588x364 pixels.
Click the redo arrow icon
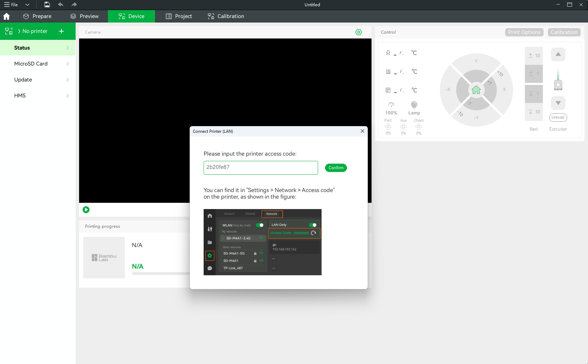(x=74, y=5)
